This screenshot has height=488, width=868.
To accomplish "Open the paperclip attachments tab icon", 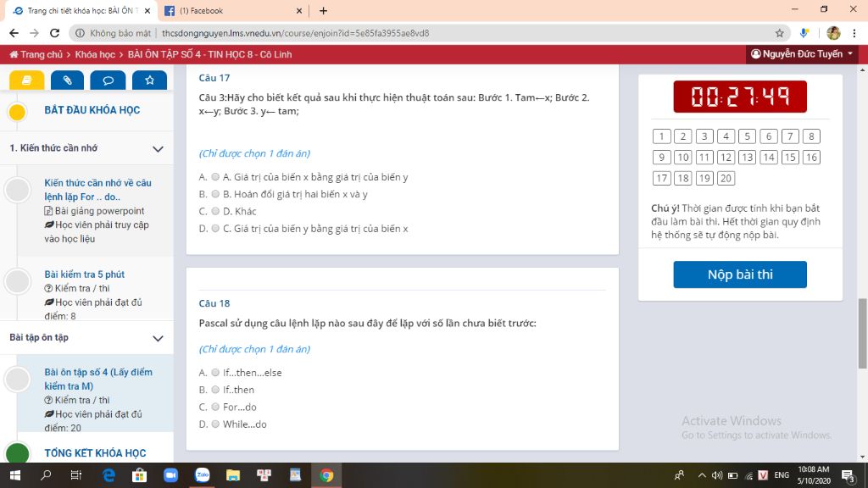I will (67, 80).
